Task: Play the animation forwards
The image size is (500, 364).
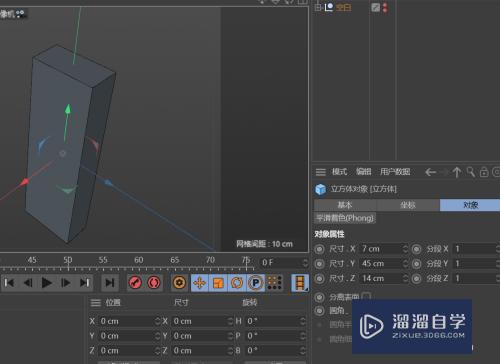Action: click(47, 283)
